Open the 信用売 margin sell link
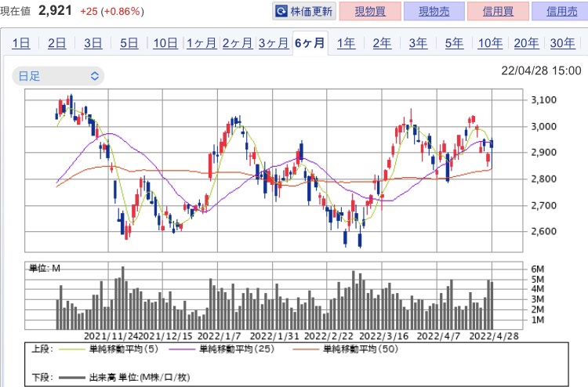Viewport: 588px width, 387px height. tap(561, 11)
